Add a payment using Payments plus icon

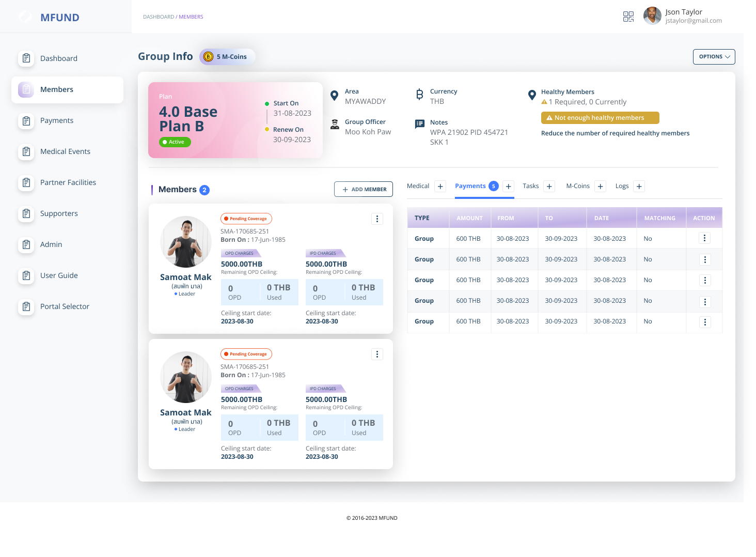pyautogui.click(x=509, y=187)
